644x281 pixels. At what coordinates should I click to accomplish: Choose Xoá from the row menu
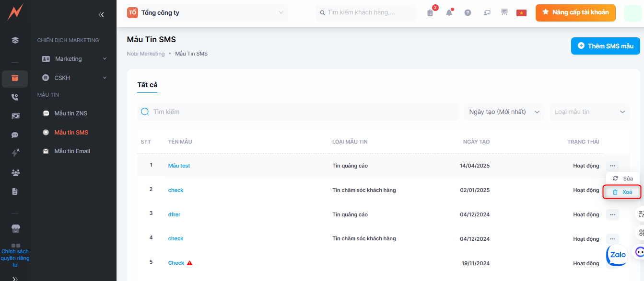622,192
